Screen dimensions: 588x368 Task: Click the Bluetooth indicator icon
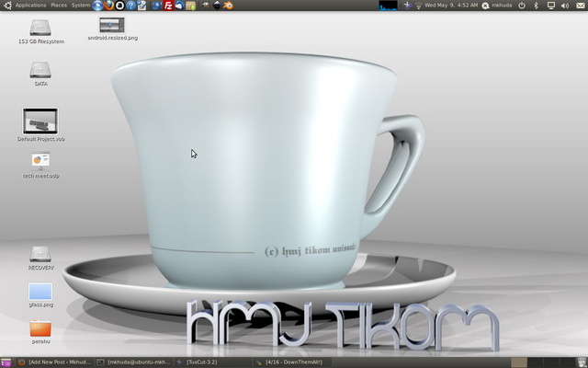(536, 6)
